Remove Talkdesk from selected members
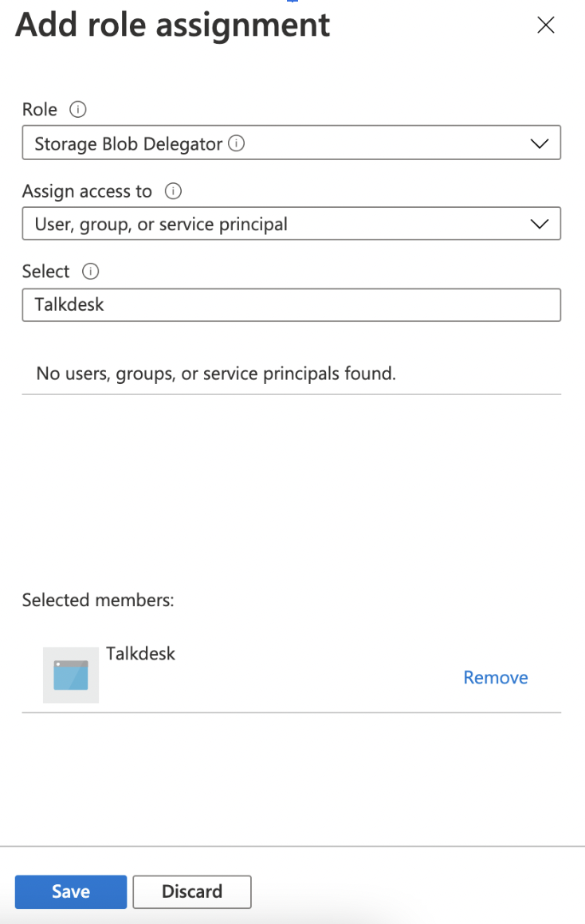This screenshot has height=924, width=585. coord(495,677)
